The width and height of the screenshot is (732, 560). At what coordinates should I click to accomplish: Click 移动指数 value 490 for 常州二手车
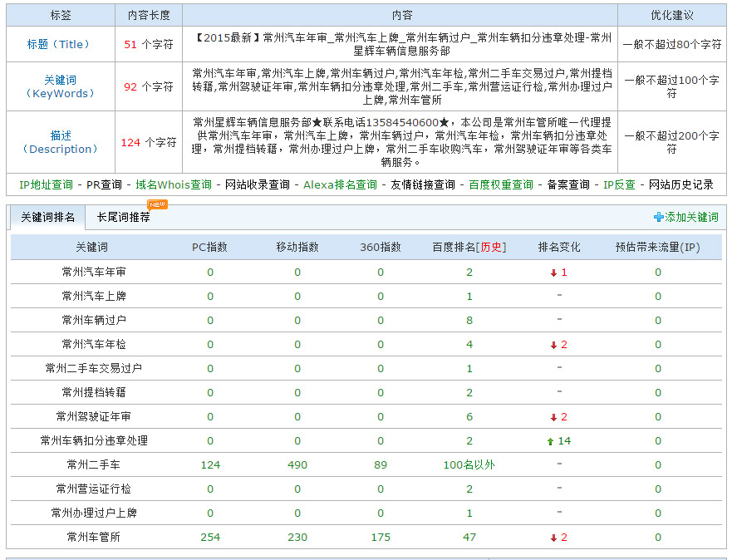(297, 465)
